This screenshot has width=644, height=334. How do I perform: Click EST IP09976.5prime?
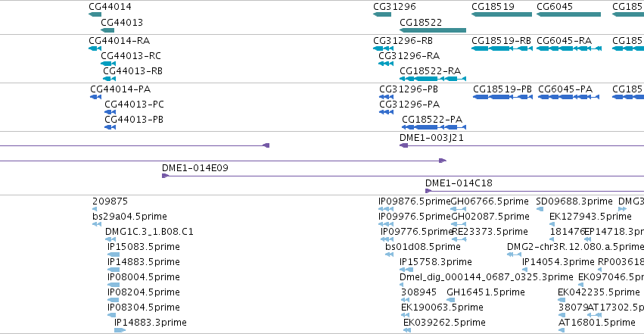tap(386, 224)
